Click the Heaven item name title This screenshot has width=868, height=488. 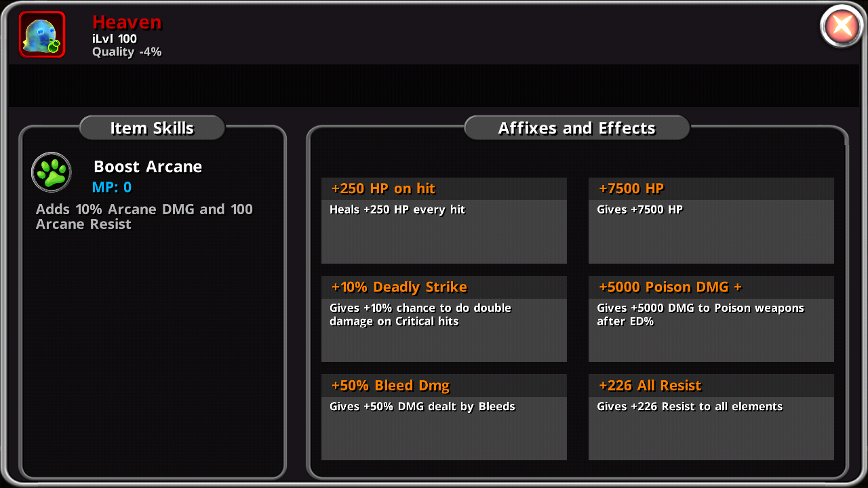click(x=127, y=22)
